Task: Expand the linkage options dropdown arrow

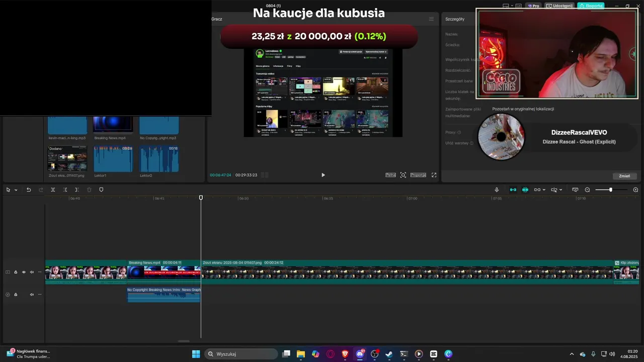Action: click(x=544, y=190)
